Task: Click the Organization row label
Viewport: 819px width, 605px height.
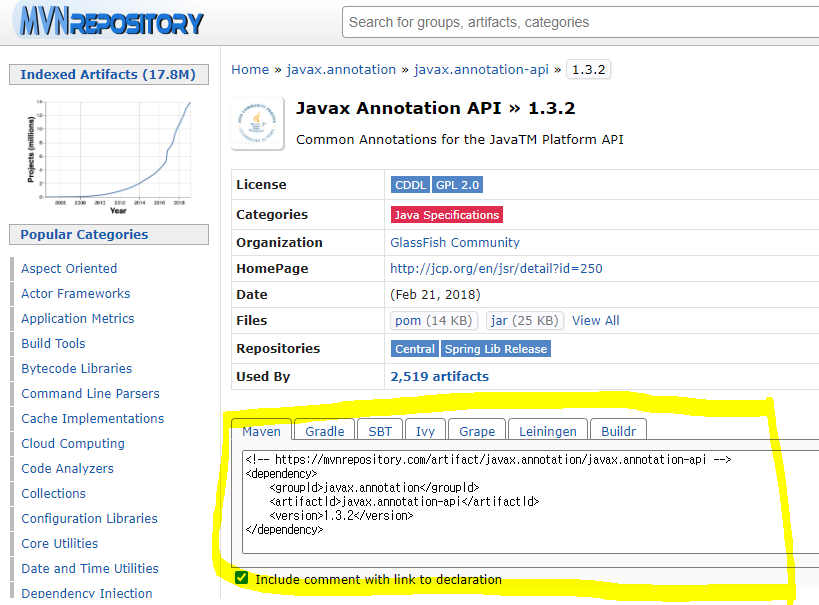Action: pyautogui.click(x=279, y=242)
